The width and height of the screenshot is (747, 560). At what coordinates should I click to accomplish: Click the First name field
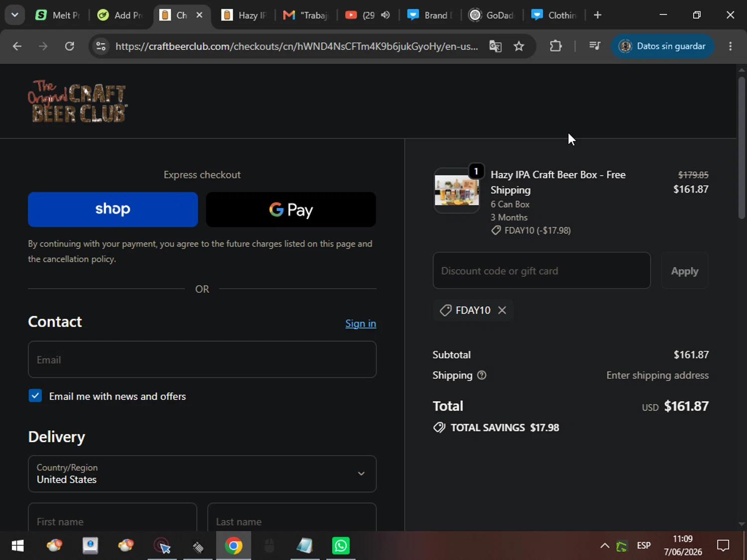(x=113, y=518)
